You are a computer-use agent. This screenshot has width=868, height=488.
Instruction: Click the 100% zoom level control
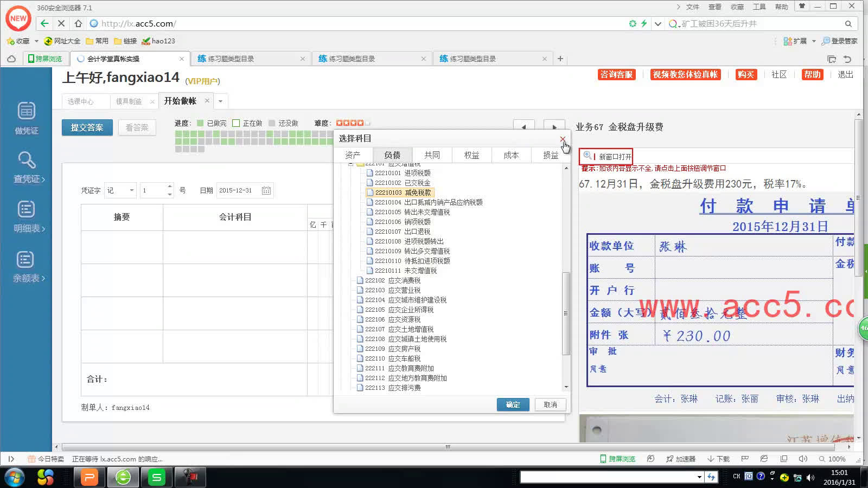tap(833, 459)
